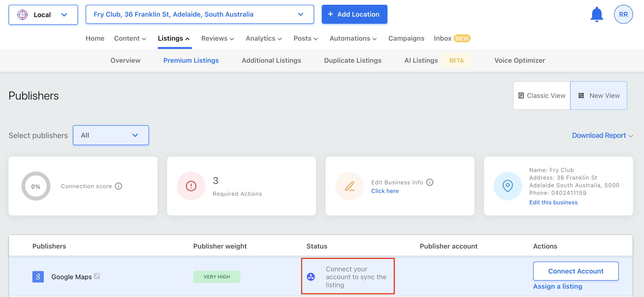
Task: Click the Assign a listing link
Action: [558, 287]
